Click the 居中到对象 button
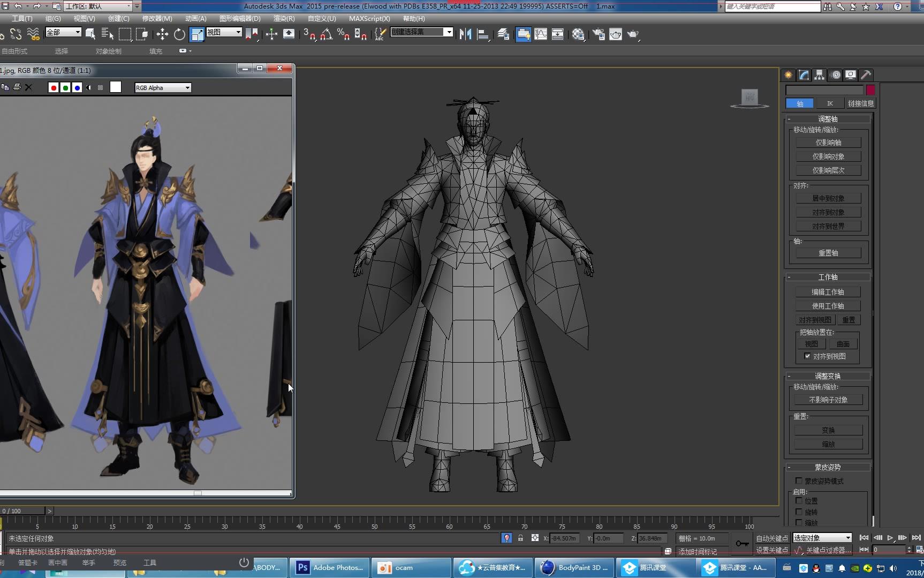 tap(828, 198)
